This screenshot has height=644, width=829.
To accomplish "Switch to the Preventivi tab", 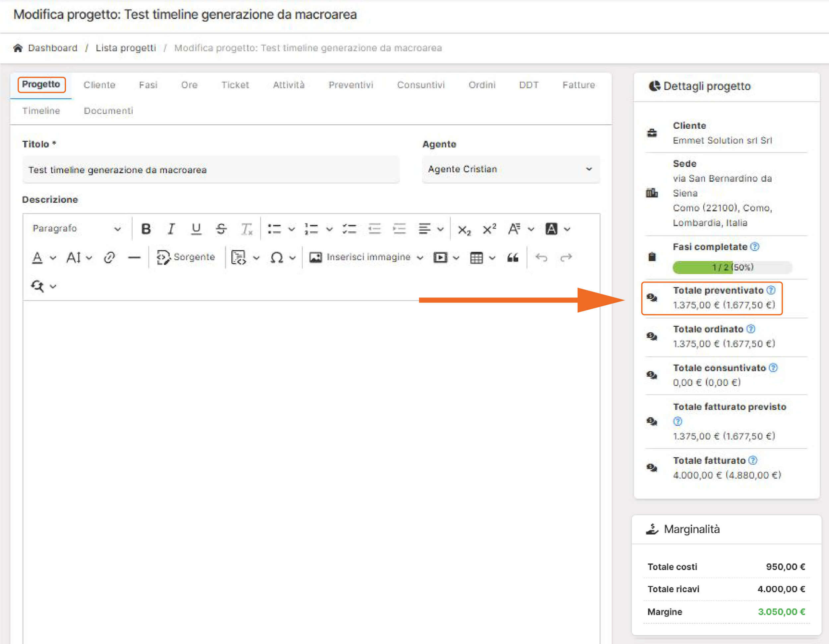I will coord(351,85).
